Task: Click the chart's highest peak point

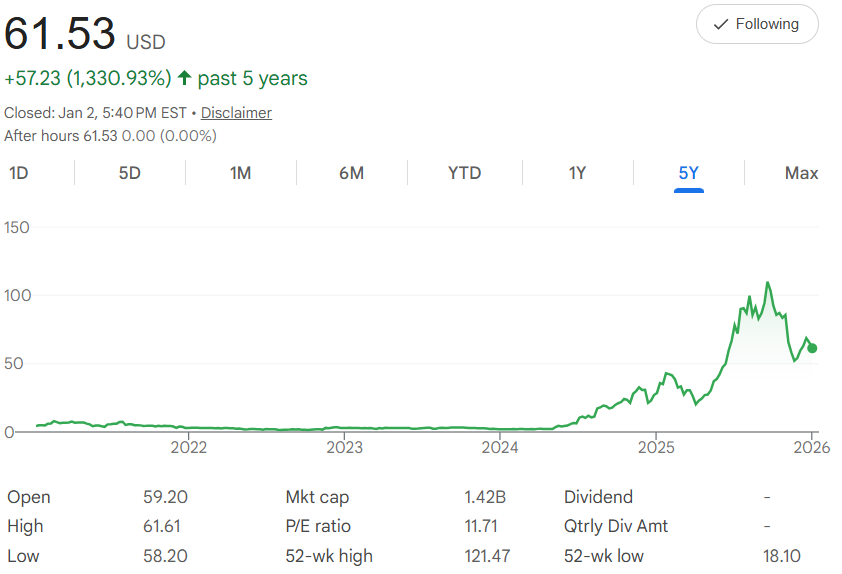Action: (768, 283)
